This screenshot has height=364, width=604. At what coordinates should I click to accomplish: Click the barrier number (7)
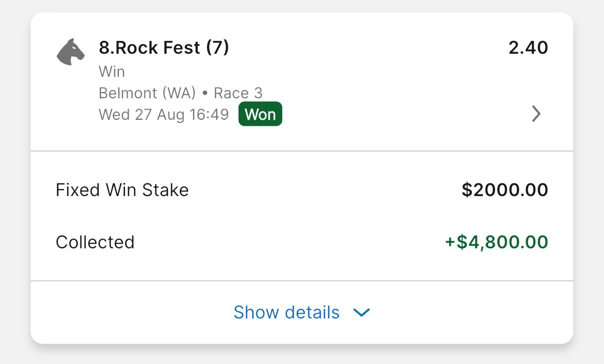point(217,48)
